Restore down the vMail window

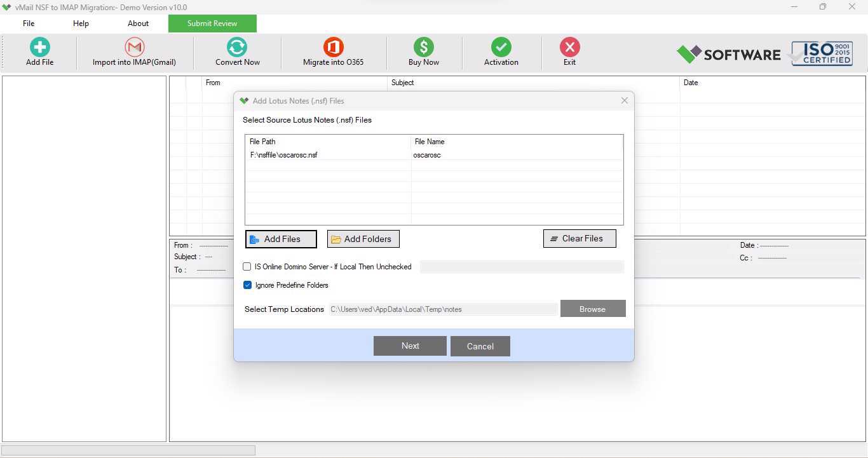point(823,7)
